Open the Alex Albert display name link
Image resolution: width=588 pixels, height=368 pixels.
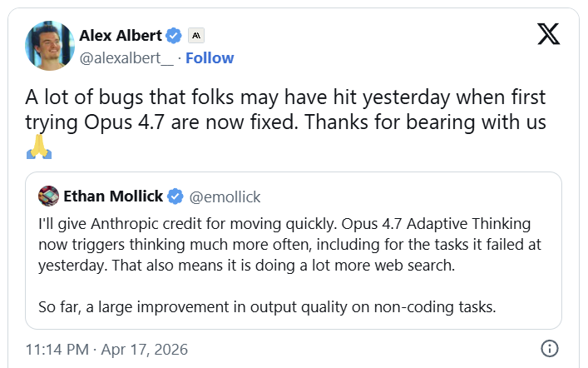click(121, 36)
